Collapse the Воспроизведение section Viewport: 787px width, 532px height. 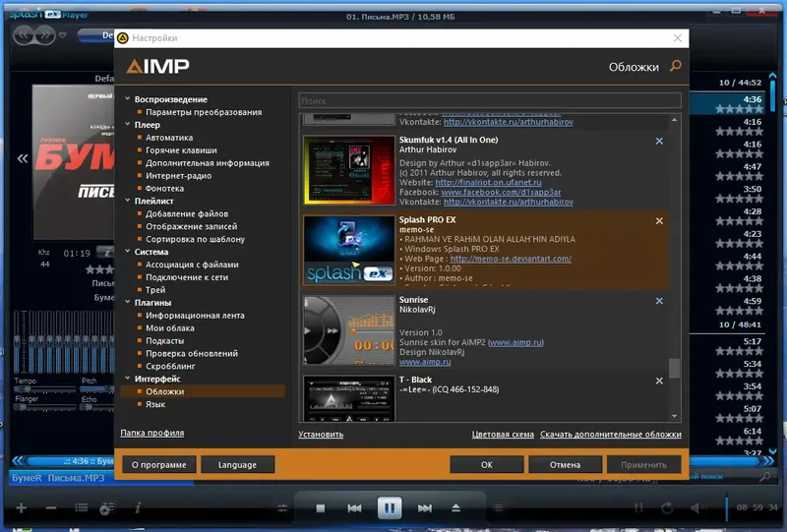click(128, 99)
